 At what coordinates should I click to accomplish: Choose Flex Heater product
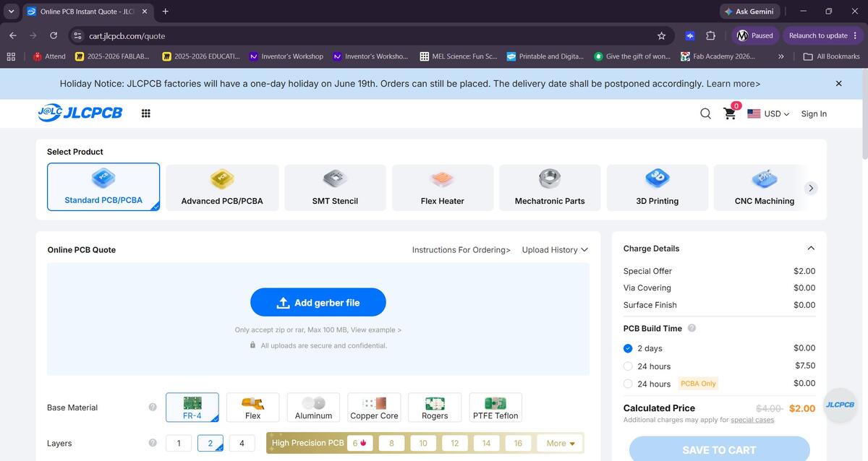(443, 188)
